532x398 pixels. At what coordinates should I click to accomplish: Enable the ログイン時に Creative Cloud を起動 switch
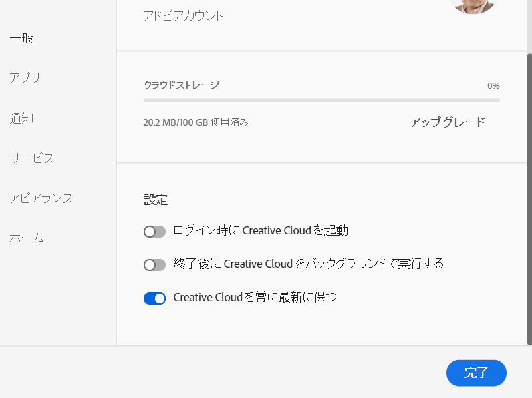click(154, 232)
